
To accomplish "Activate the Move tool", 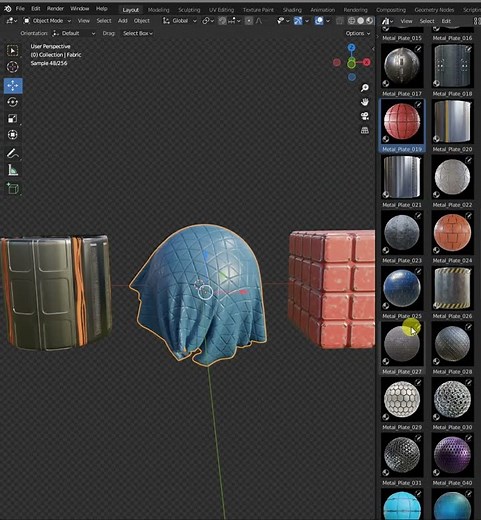I will (x=13, y=86).
